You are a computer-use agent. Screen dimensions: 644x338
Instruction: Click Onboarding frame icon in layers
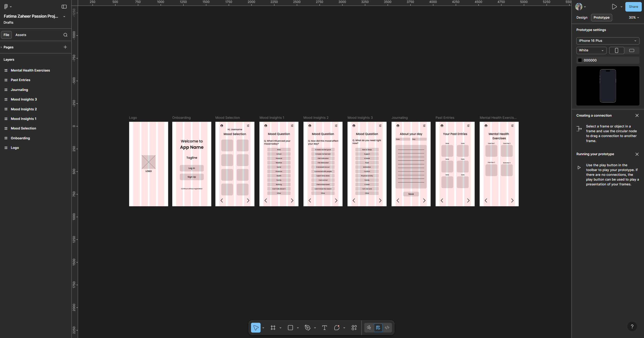6,138
